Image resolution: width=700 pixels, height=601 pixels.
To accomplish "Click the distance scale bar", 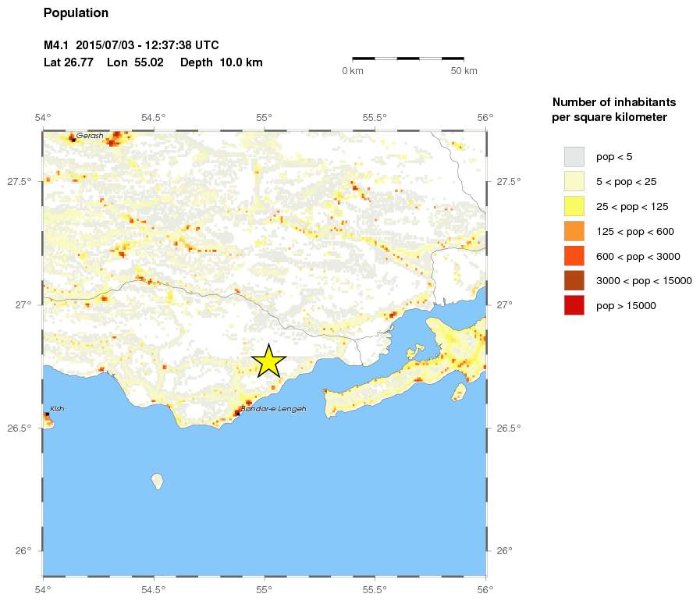I will click(408, 58).
